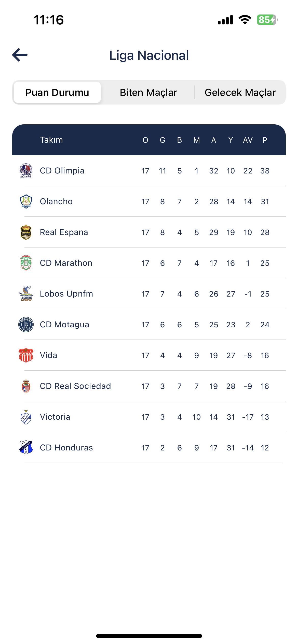Select the CD Real Sociedad name
The height and width of the screenshot is (644, 298).
tap(75, 386)
